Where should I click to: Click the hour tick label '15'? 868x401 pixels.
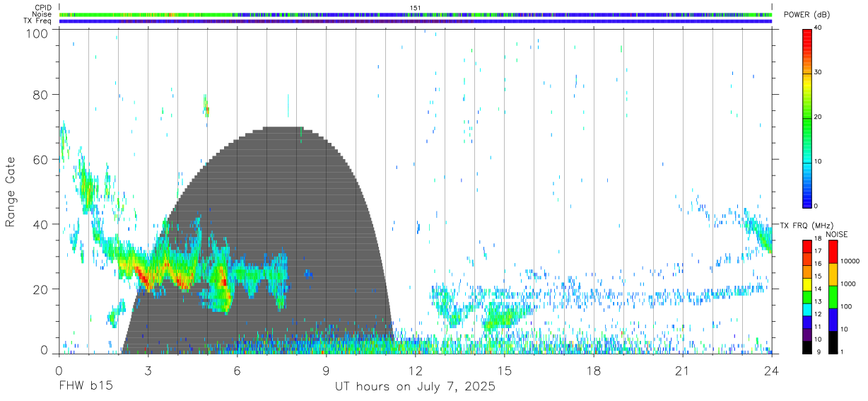505,371
